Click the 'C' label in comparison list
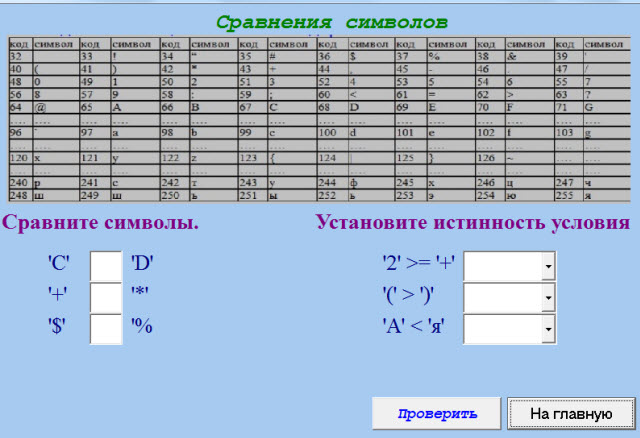 [59, 263]
